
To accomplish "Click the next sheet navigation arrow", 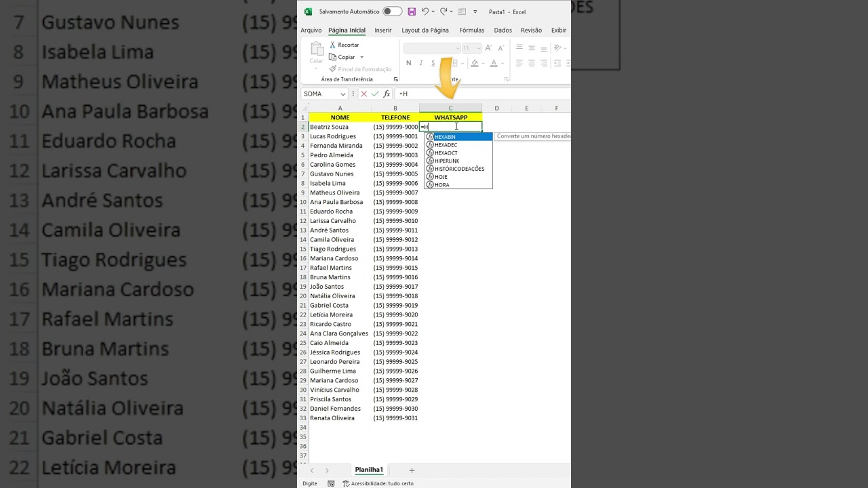I will coord(327,470).
